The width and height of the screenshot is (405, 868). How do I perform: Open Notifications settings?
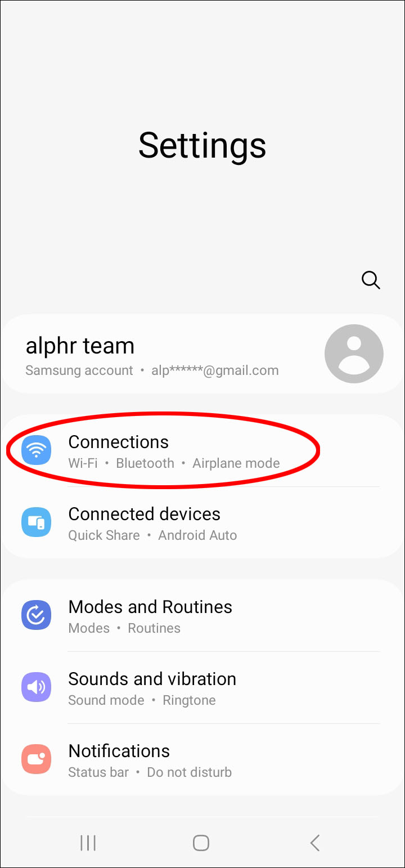tap(202, 760)
